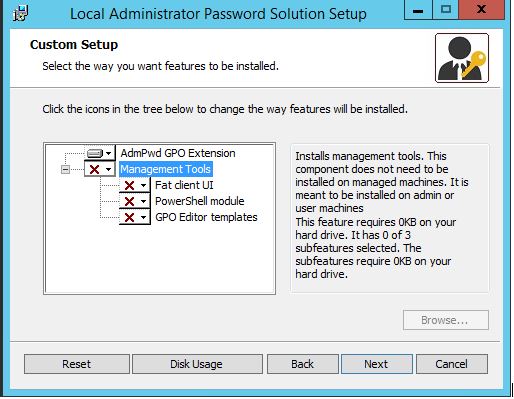Click 'Click the icons in the tree' instruction

click(225, 109)
